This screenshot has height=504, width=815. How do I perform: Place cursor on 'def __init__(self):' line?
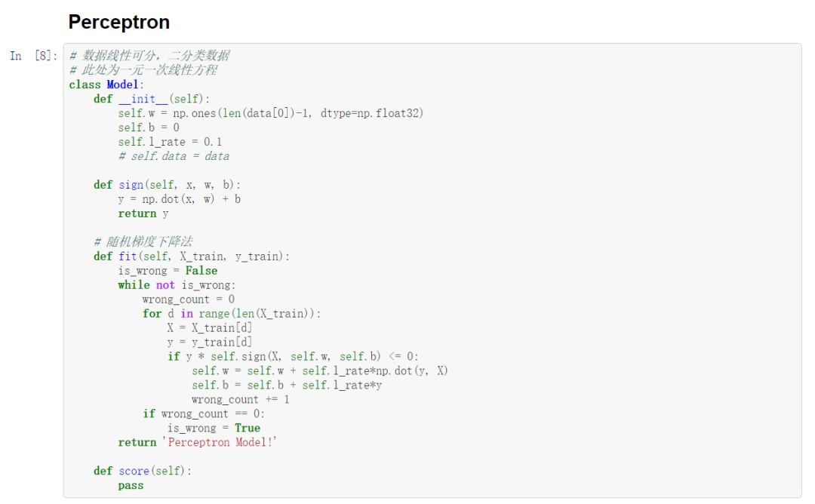(x=152, y=99)
